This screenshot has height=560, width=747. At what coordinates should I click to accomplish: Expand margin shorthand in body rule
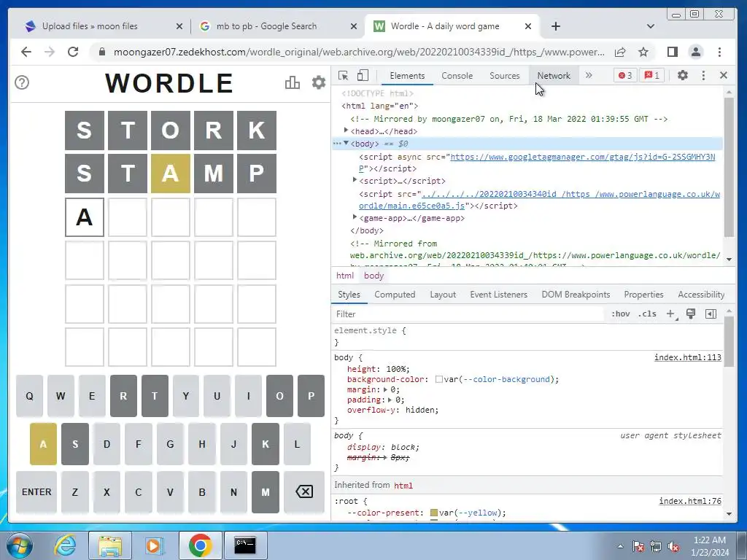385,389
